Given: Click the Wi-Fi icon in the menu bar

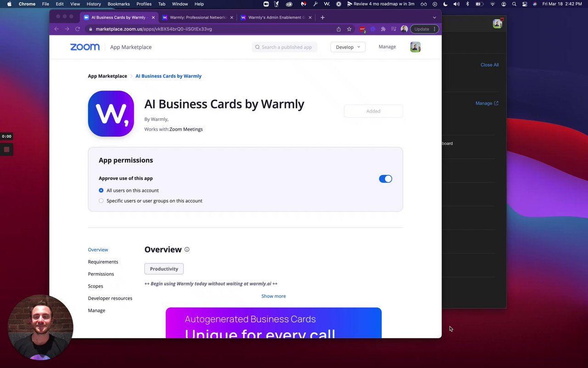Looking at the screenshot, I should click(492, 4).
